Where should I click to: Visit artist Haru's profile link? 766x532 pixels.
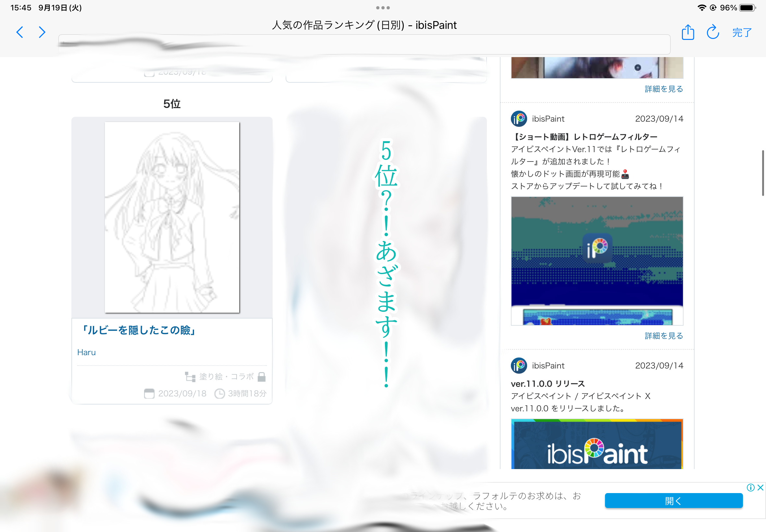coord(86,352)
